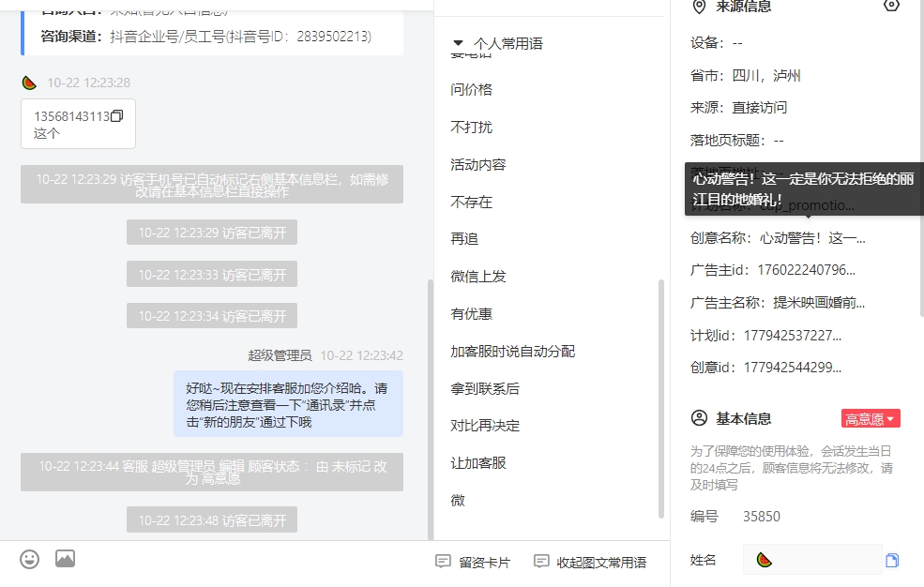Select quick phrase 对比再决定
The width and height of the screenshot is (924, 587).
485,426
